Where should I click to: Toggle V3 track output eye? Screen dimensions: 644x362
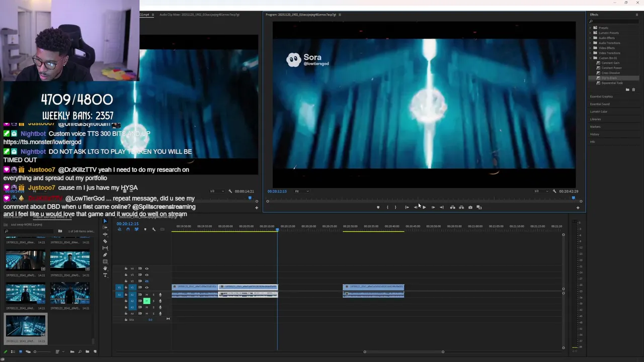coord(147,275)
